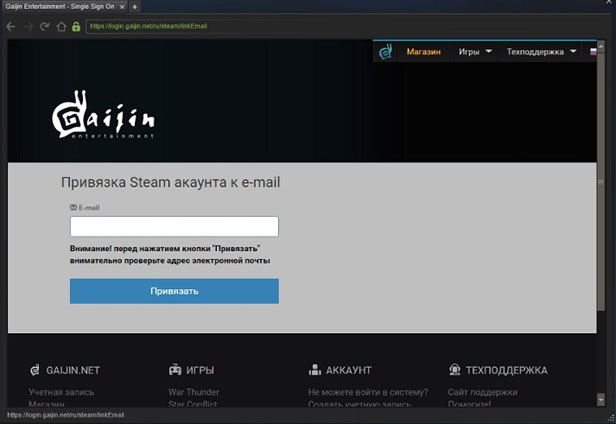Open the Сайт поддержки footer link
This screenshot has width=616, height=424.
482,392
